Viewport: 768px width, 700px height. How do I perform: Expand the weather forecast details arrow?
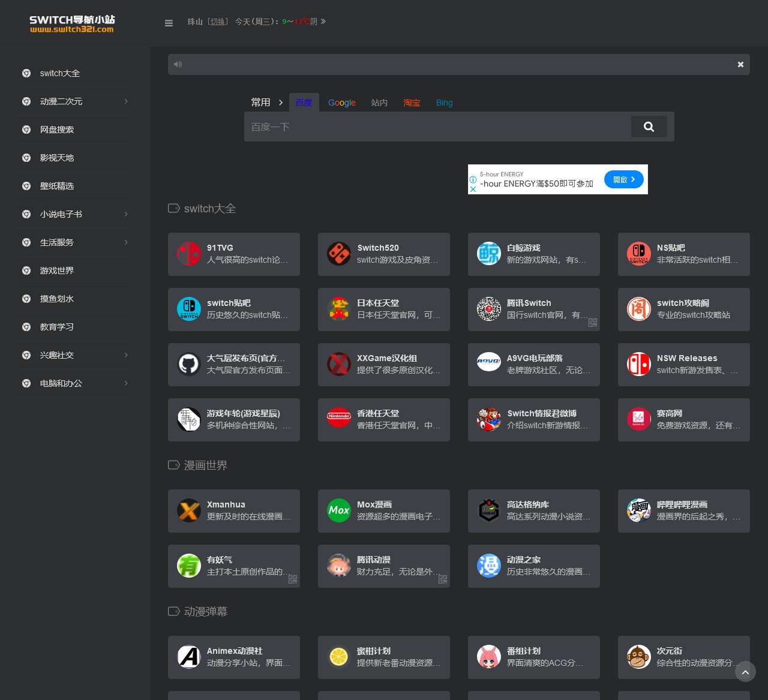coord(323,22)
